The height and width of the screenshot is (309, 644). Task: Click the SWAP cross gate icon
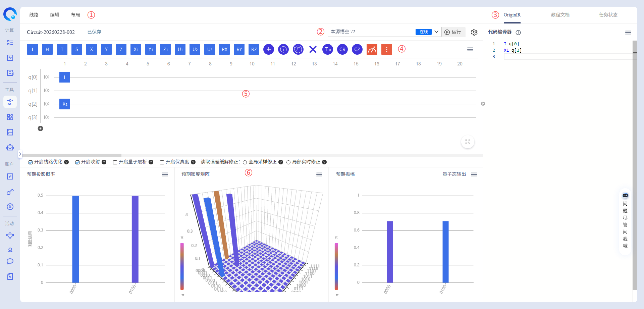point(313,49)
